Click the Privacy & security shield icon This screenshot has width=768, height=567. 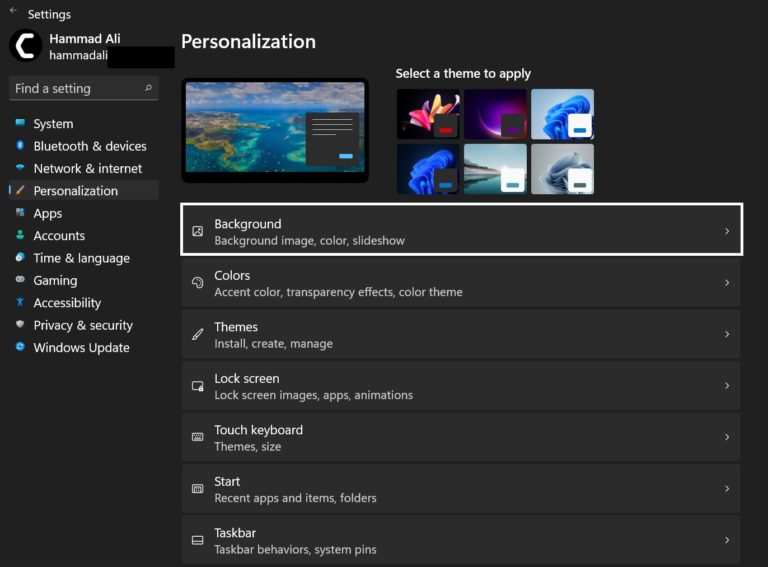tap(20, 325)
